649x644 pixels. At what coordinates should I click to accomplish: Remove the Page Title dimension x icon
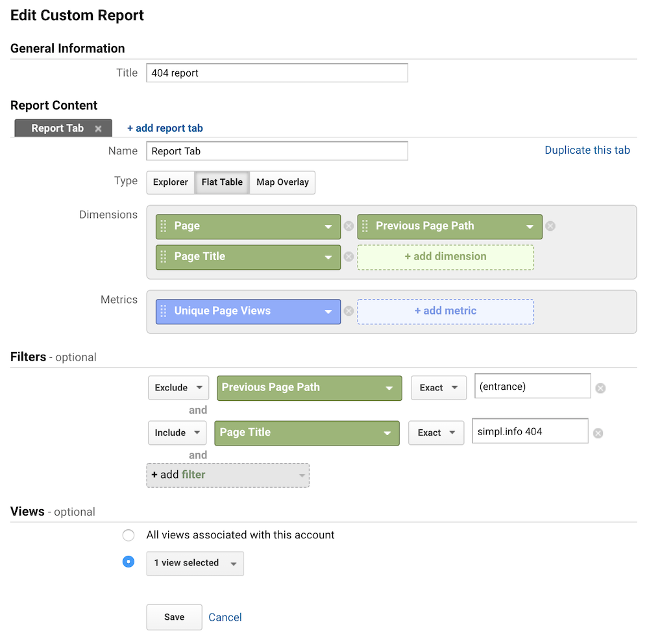(349, 257)
